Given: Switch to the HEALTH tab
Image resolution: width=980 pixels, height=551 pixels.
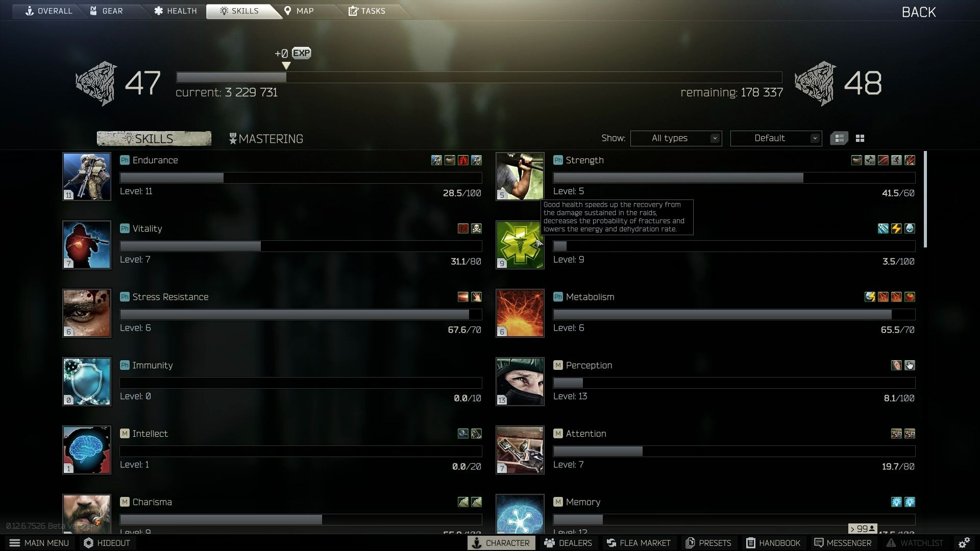Looking at the screenshot, I should click(178, 10).
